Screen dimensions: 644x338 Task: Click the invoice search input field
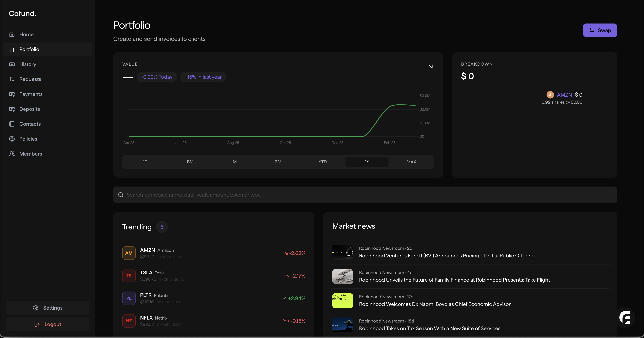click(365, 195)
